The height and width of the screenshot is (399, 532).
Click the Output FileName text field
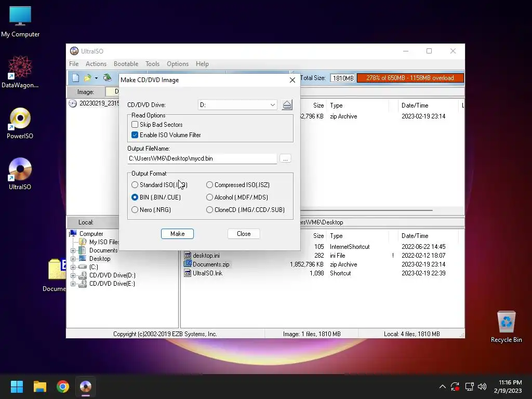(x=202, y=158)
